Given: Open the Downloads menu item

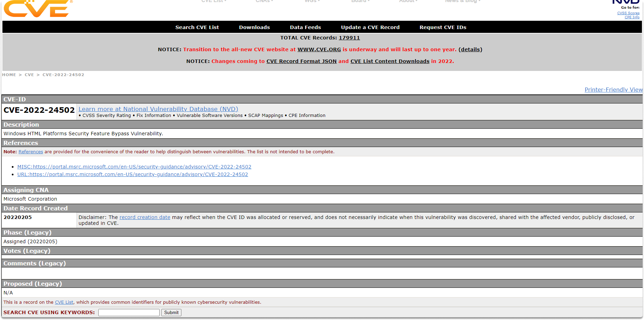Looking at the screenshot, I should [254, 27].
